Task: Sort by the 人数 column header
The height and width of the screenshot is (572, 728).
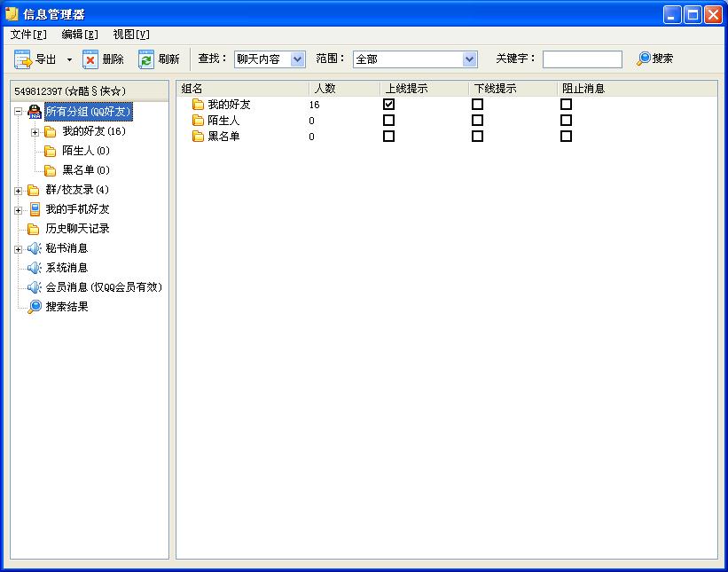Action: click(x=345, y=88)
